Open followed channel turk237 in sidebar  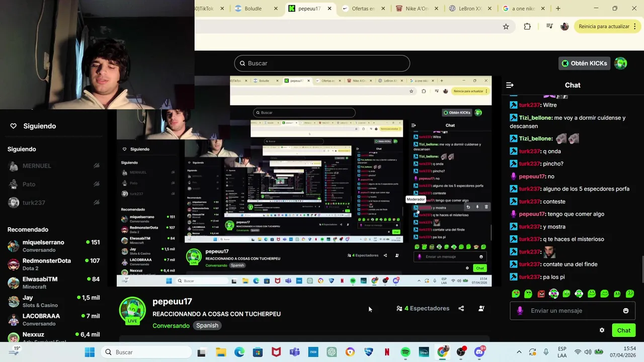pos(53,203)
